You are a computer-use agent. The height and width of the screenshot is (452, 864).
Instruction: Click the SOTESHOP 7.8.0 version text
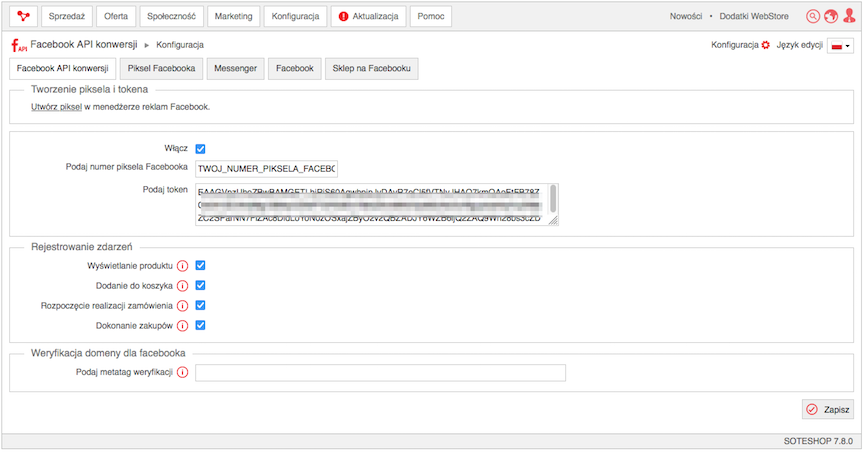tap(818, 442)
